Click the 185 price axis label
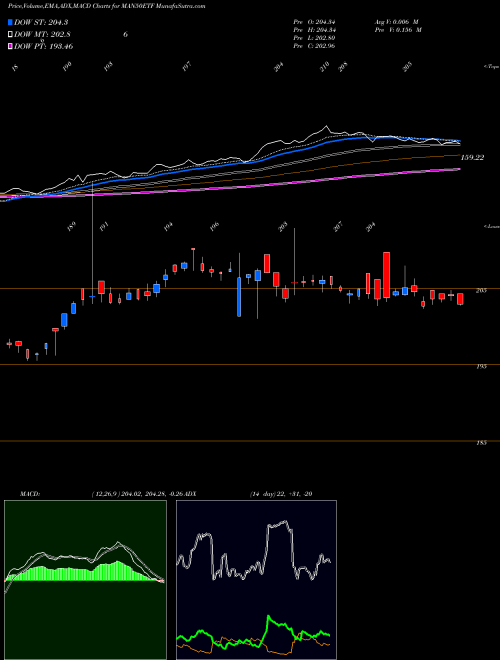 coord(482,443)
